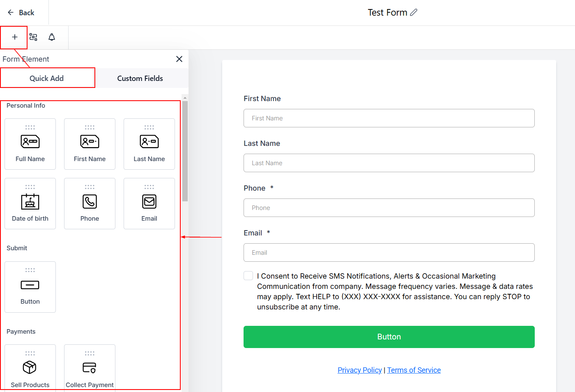Click the green Button submit button

coord(389,337)
